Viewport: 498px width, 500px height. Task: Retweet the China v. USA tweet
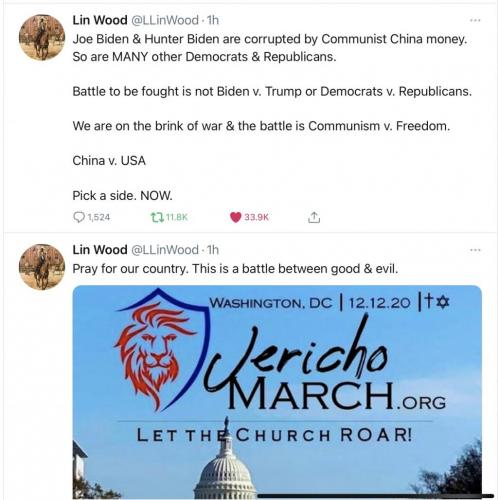pos(157,218)
